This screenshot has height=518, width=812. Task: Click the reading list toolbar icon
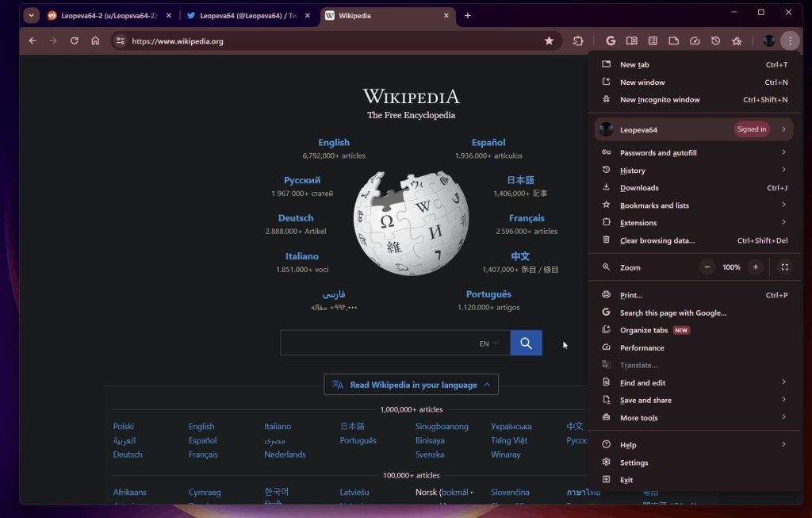653,41
